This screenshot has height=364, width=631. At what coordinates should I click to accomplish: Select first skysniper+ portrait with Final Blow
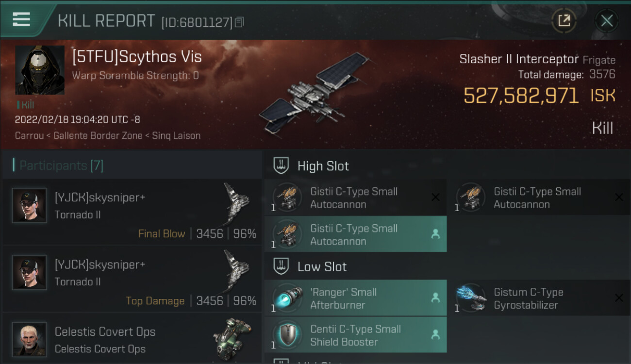[29, 205]
